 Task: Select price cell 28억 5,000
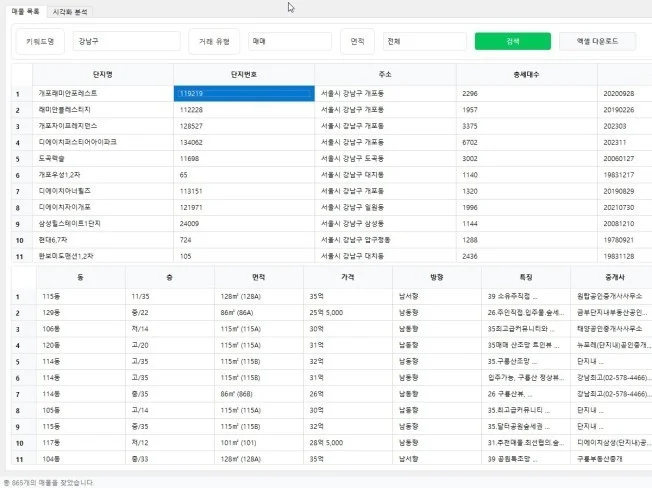348,443
